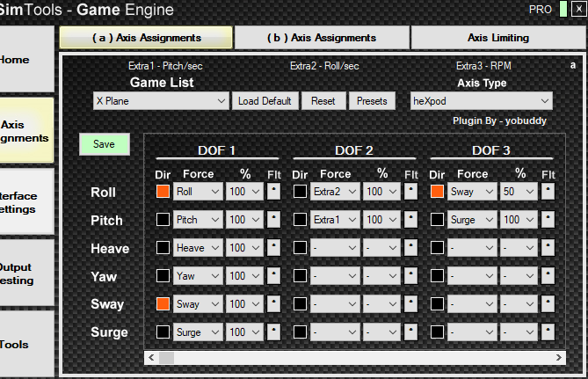
Task: Click the Heave Flt button in DOF 1
Action: 273,248
